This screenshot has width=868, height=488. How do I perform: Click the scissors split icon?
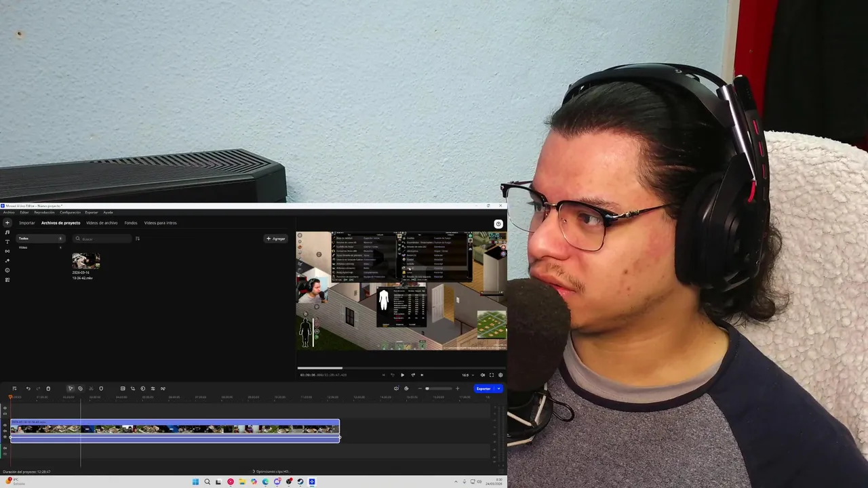(91, 388)
